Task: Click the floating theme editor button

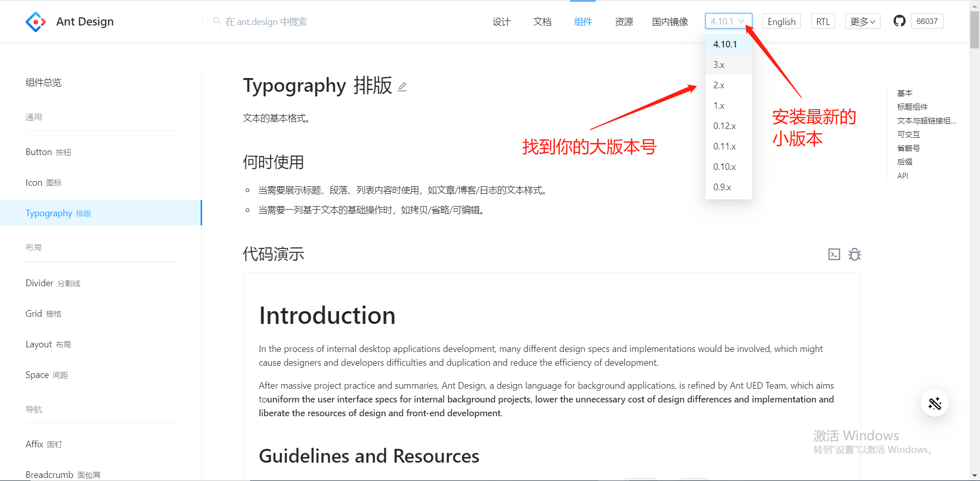Action: pyautogui.click(x=935, y=403)
